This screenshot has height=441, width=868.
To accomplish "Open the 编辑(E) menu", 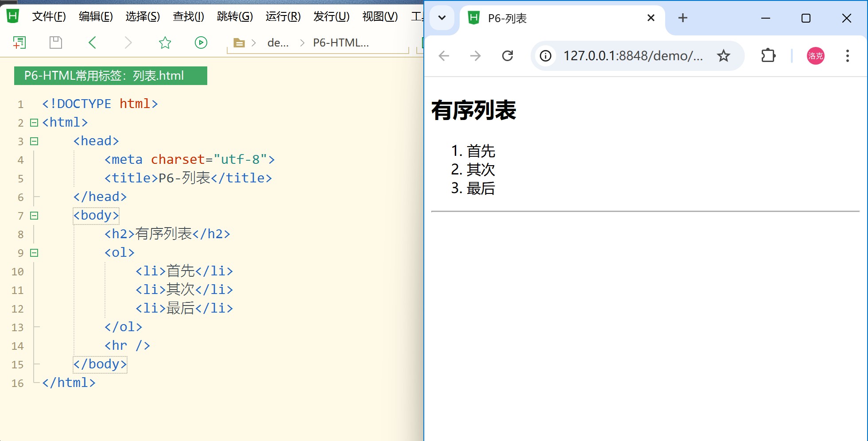I will (x=96, y=17).
